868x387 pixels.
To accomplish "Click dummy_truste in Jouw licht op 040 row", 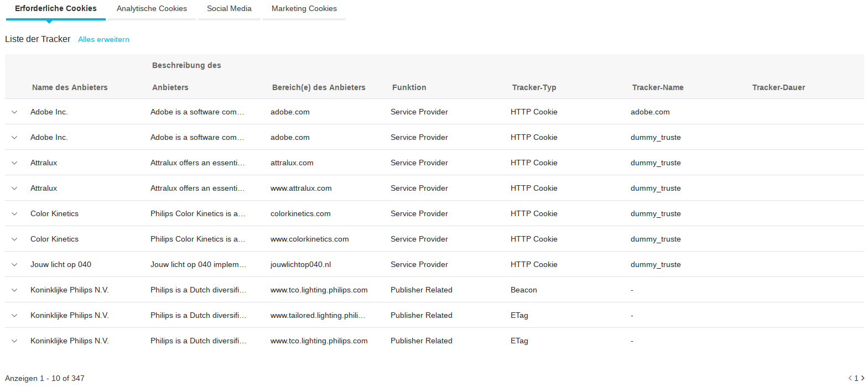I will [656, 265].
